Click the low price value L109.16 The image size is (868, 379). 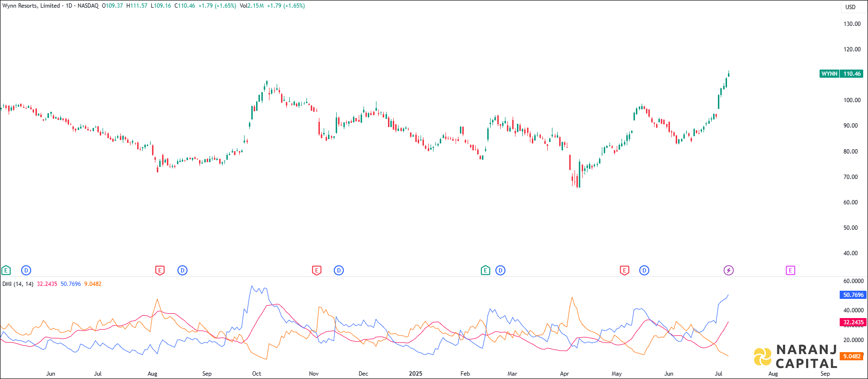[161, 6]
